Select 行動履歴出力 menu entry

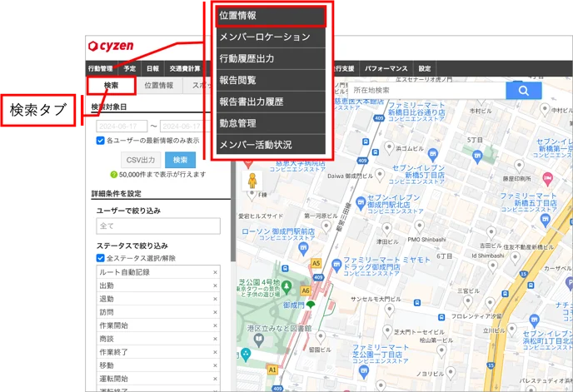click(x=271, y=58)
